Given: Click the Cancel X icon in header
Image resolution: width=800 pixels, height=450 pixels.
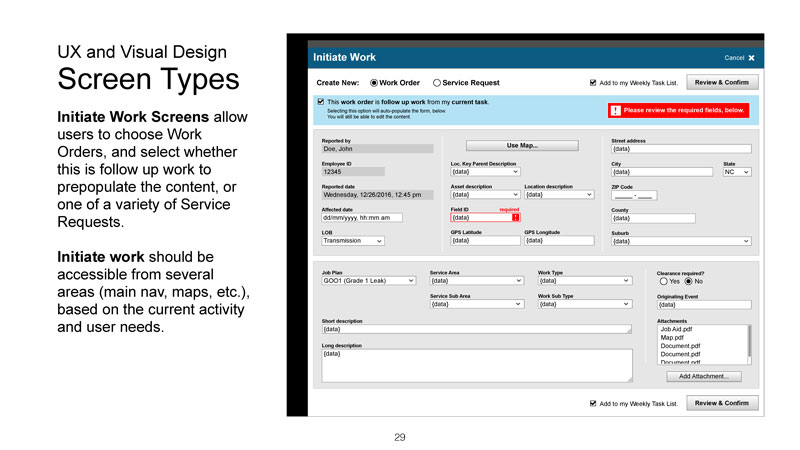Looking at the screenshot, I should (x=750, y=58).
